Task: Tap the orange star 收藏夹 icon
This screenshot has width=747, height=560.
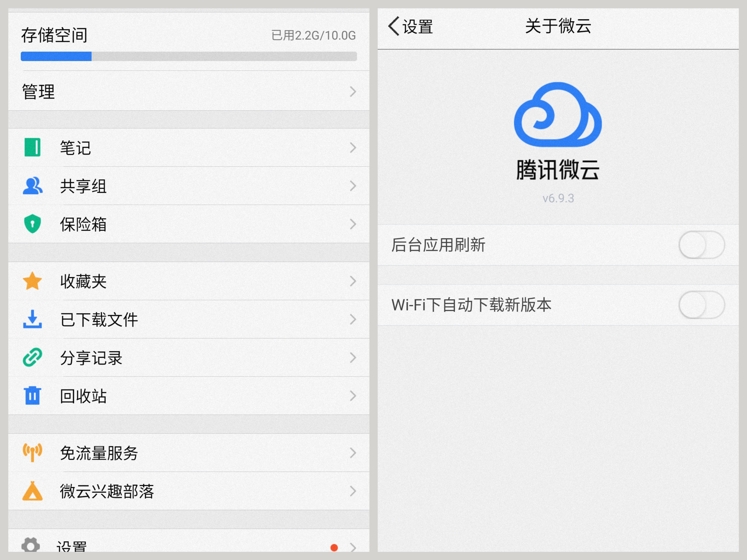Action: 32,281
